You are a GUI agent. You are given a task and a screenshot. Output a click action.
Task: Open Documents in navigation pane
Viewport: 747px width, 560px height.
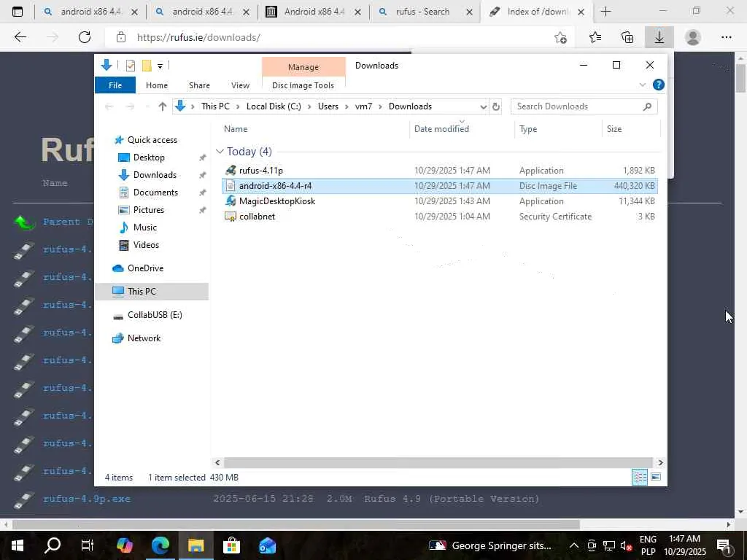click(155, 192)
